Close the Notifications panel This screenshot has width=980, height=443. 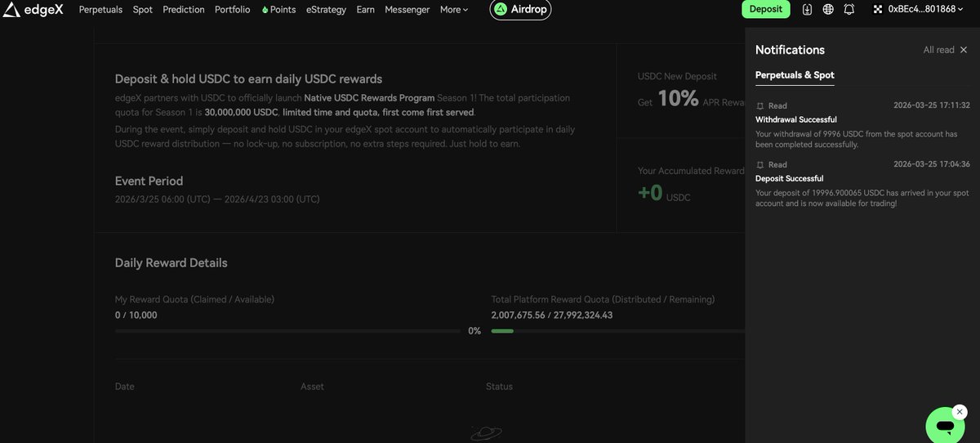coord(964,50)
